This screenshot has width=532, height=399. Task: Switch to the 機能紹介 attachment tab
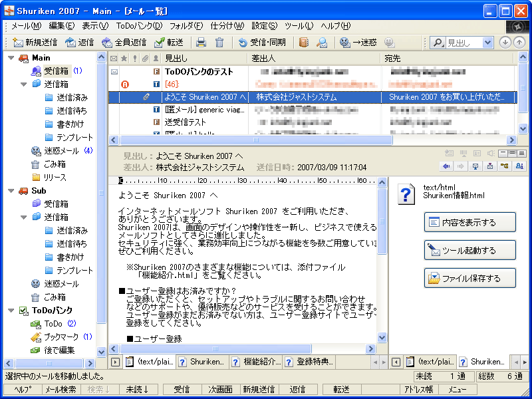click(256, 362)
